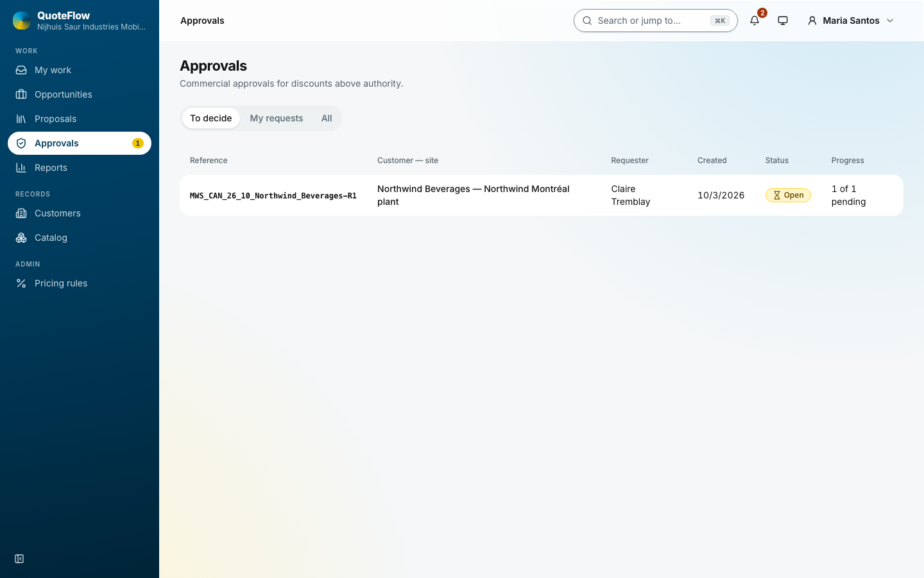Collapse the sidebar panel icon
This screenshot has width=924, height=578.
point(19,559)
